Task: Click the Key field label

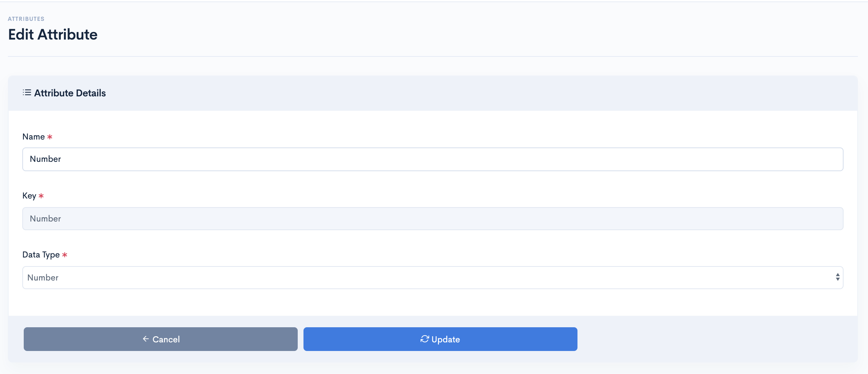Action: [x=29, y=196]
